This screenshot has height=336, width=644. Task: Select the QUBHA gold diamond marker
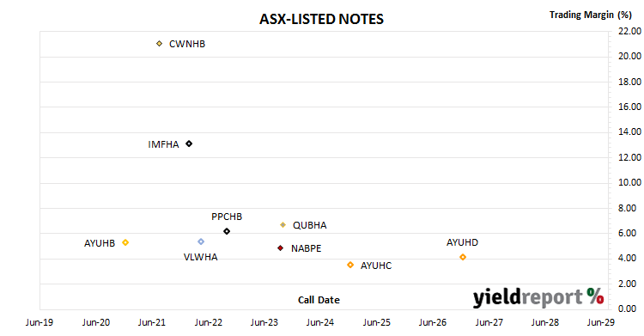coord(283,225)
